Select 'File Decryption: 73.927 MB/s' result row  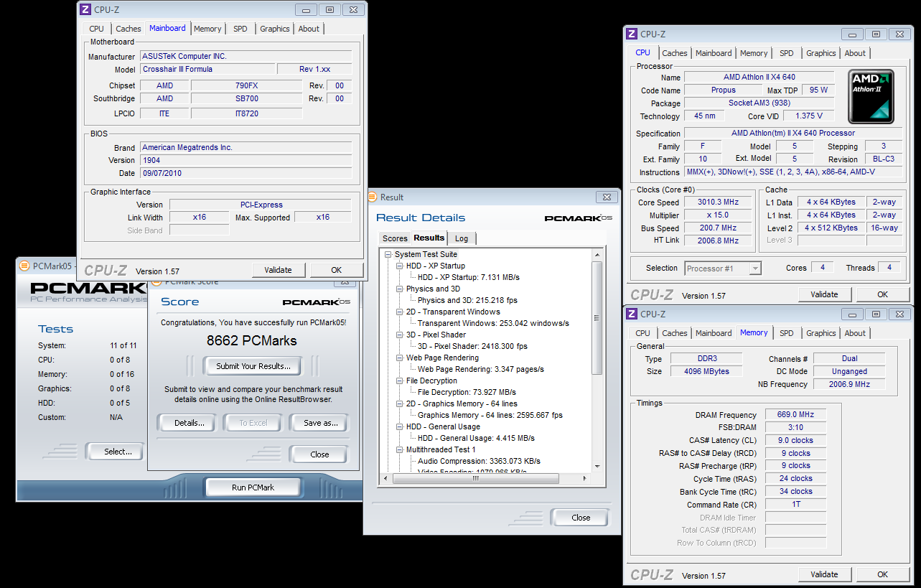pyautogui.click(x=467, y=392)
